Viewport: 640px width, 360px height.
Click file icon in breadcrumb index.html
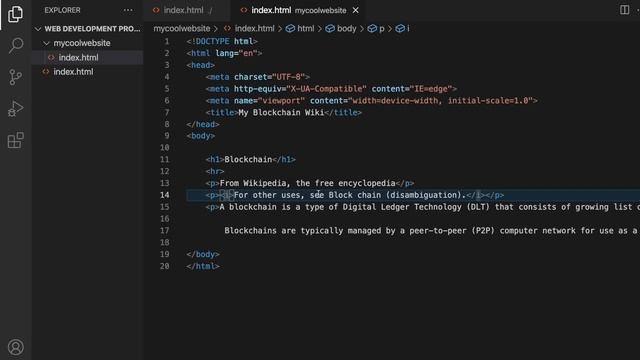tap(227, 29)
